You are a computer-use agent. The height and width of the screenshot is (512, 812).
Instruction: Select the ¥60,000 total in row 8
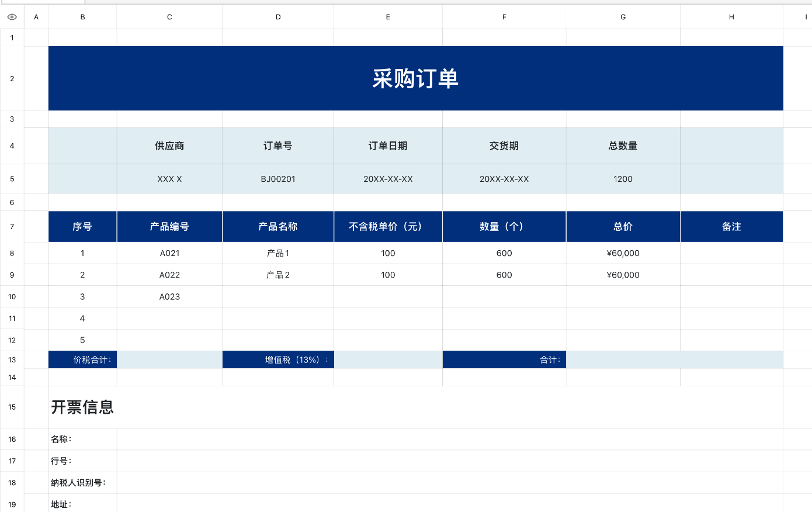tap(623, 253)
